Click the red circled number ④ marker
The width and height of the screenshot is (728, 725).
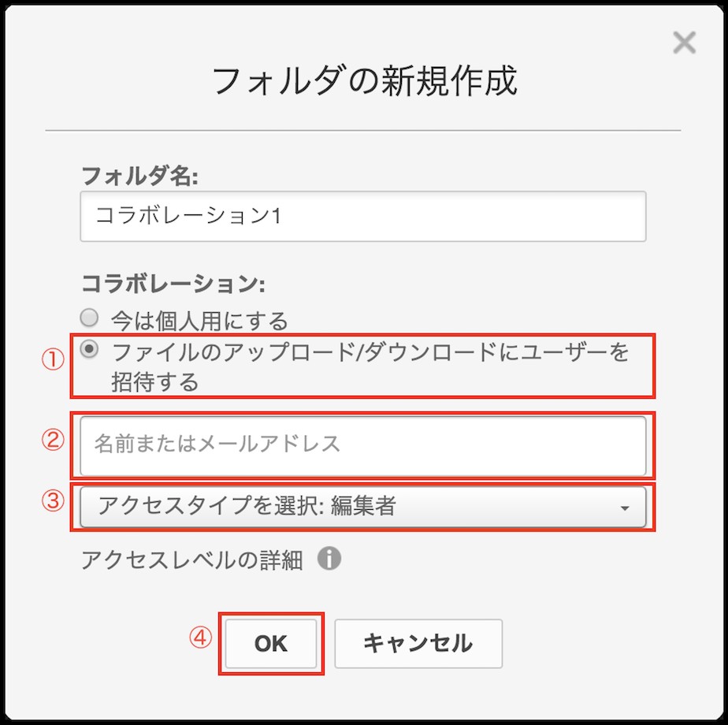click(x=201, y=638)
